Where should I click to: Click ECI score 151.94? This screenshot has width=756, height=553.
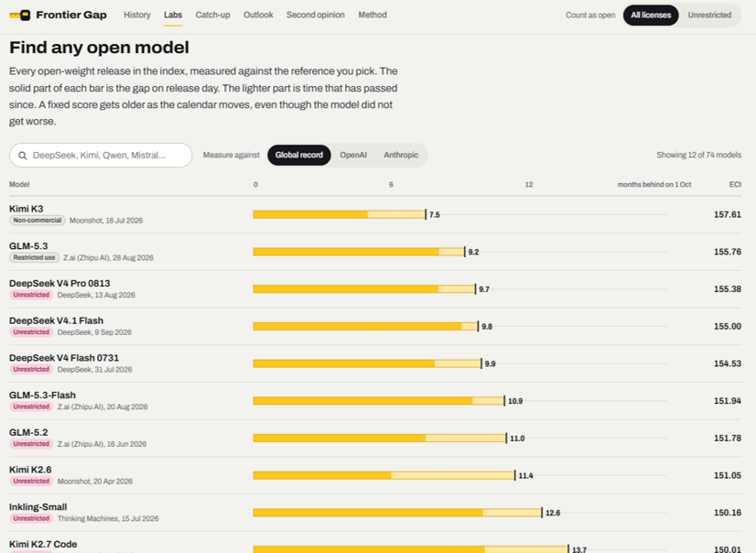727,401
